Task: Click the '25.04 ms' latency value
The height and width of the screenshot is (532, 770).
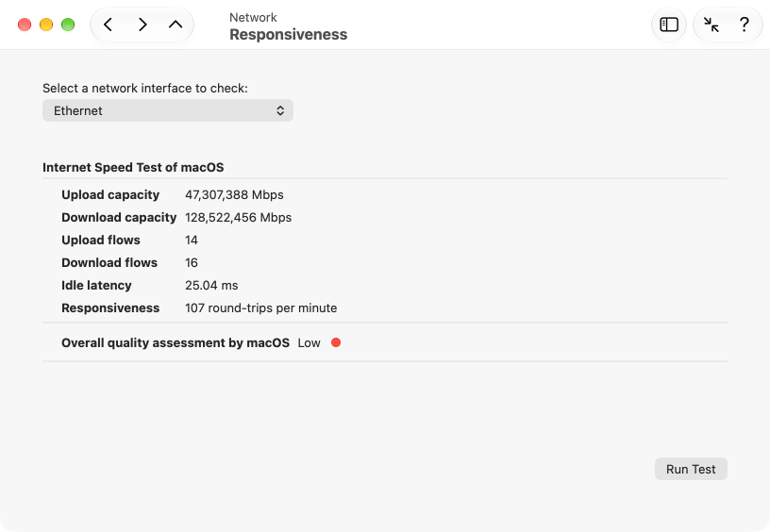Action: (x=211, y=285)
